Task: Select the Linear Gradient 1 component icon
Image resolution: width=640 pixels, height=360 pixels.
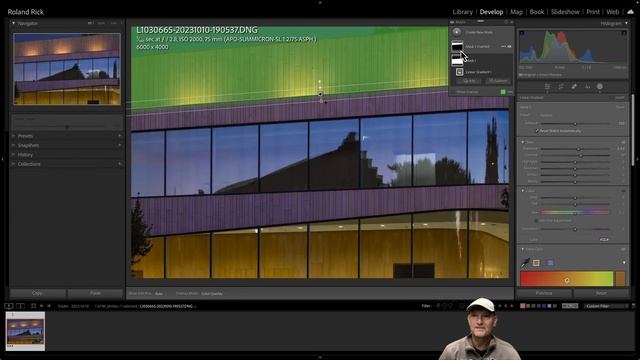Action: pyautogui.click(x=460, y=72)
